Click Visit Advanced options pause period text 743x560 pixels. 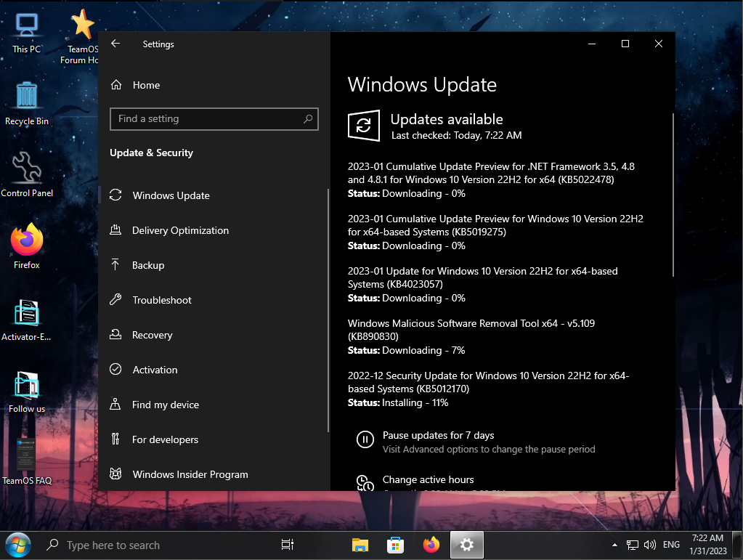[x=489, y=449]
